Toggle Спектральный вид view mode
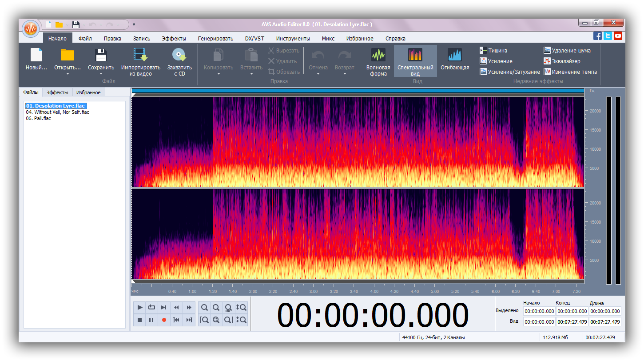This screenshot has width=644, height=361. (415, 61)
